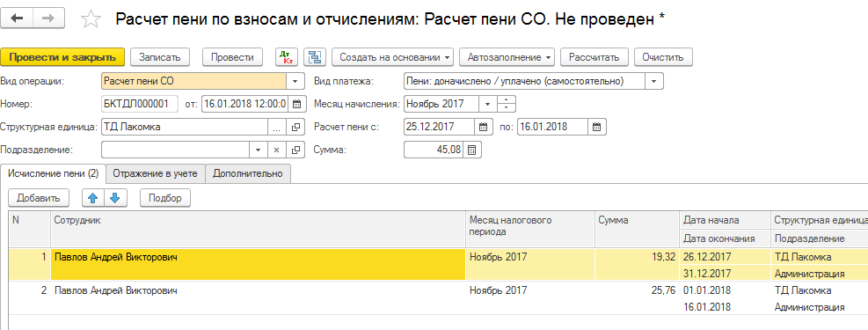Move row down with blue arrow
868x330 pixels.
point(115,198)
